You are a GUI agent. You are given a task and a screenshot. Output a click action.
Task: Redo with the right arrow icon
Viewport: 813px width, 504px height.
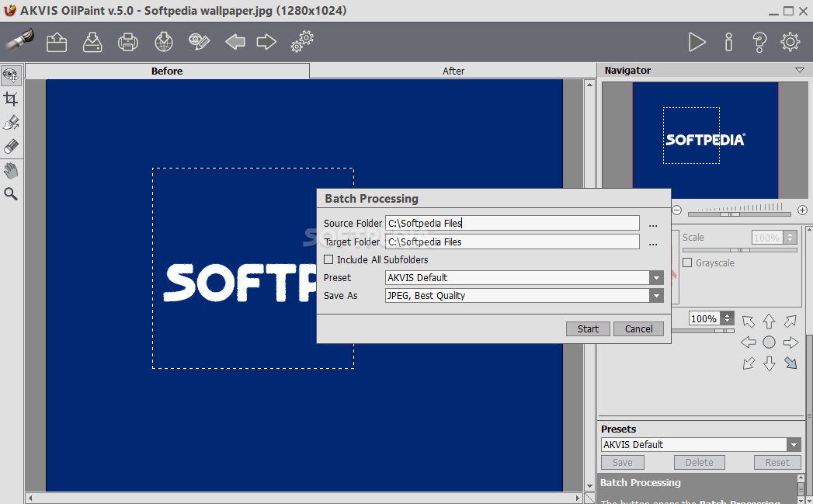tap(266, 42)
